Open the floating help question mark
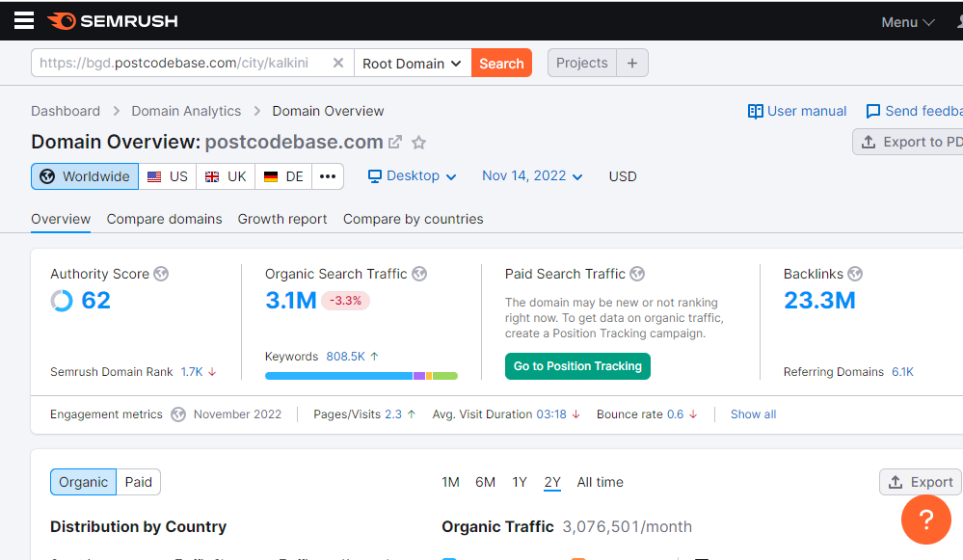This screenshot has width=963, height=560. [925, 520]
